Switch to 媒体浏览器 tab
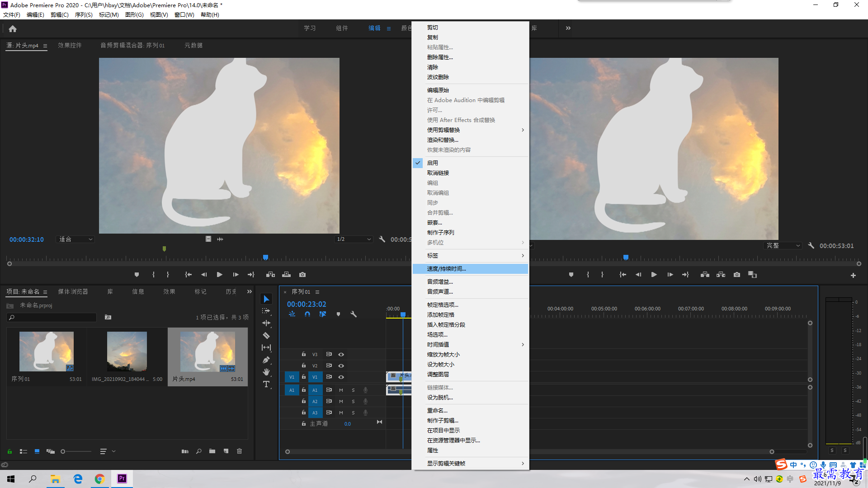 point(73,292)
